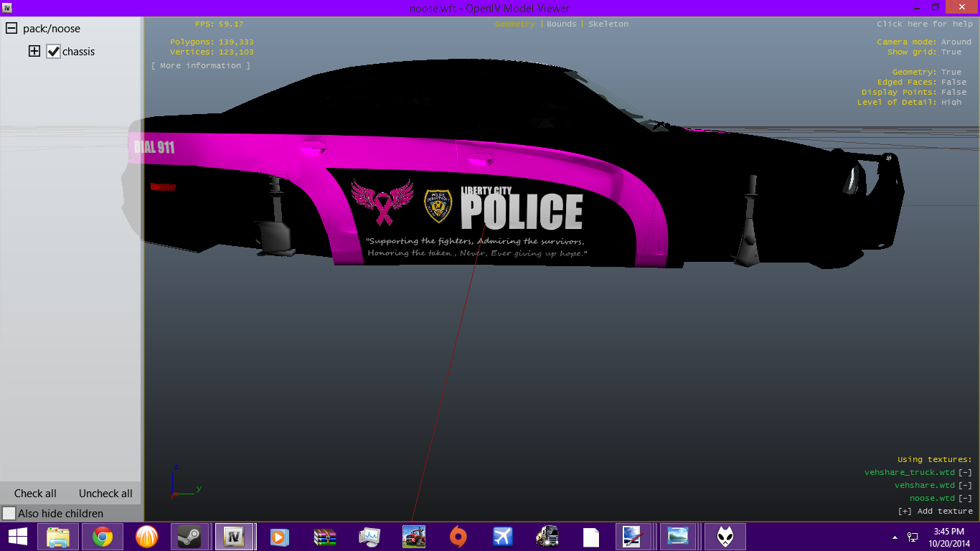Viewport: 980px width, 551px height.
Task: Launch Google Chrome from the taskbar
Action: pyautogui.click(x=102, y=537)
